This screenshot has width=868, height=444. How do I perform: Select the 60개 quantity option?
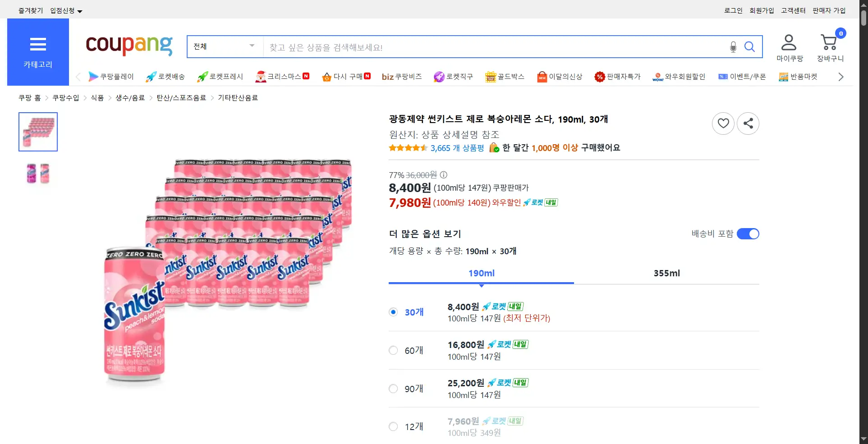[x=393, y=351]
